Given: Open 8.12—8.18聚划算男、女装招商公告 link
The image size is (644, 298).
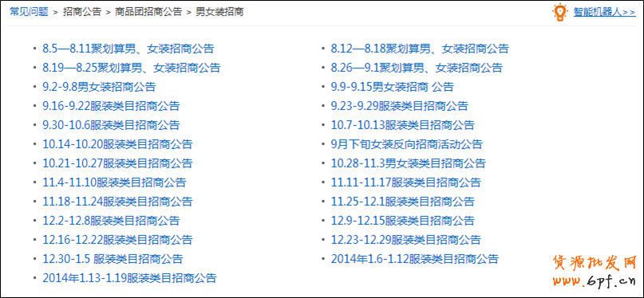Looking at the screenshot, I should click(x=420, y=49).
